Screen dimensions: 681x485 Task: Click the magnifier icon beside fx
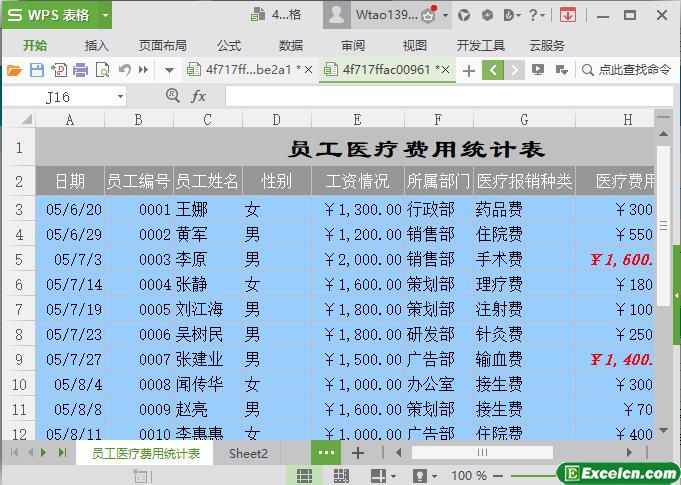point(172,96)
